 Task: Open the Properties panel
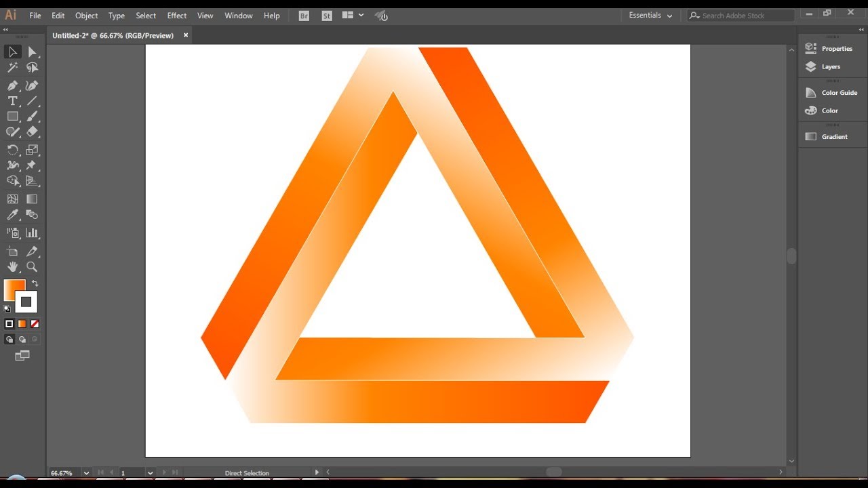click(x=829, y=49)
